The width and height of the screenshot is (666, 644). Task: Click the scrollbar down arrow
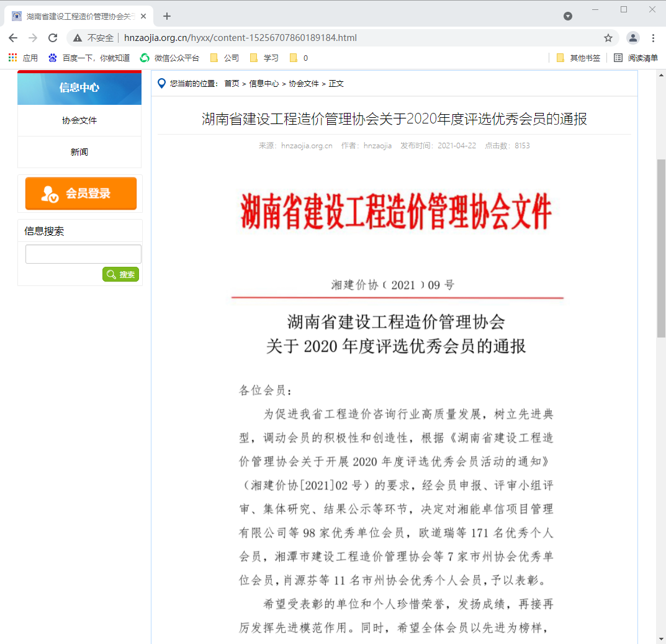(661, 639)
